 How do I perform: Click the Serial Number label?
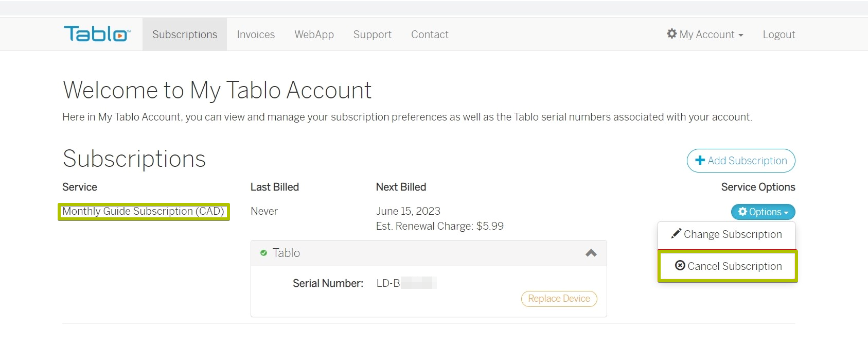pos(328,283)
